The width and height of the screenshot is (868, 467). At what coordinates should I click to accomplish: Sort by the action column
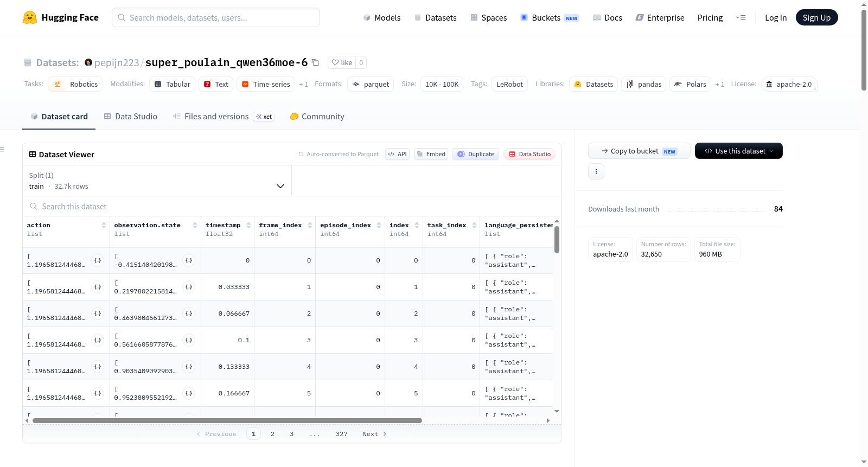[x=104, y=225]
